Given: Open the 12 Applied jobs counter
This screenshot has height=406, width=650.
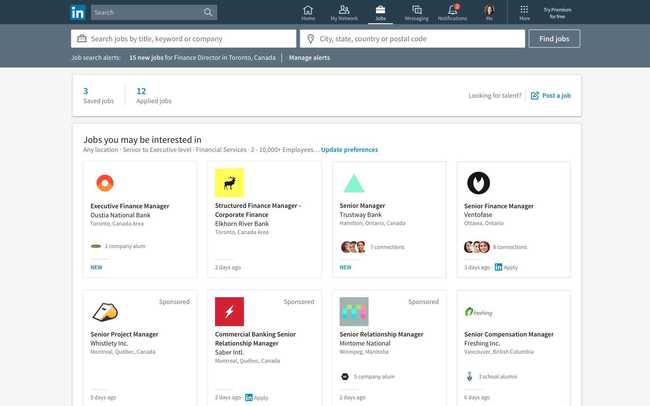Looking at the screenshot, I should [x=154, y=95].
